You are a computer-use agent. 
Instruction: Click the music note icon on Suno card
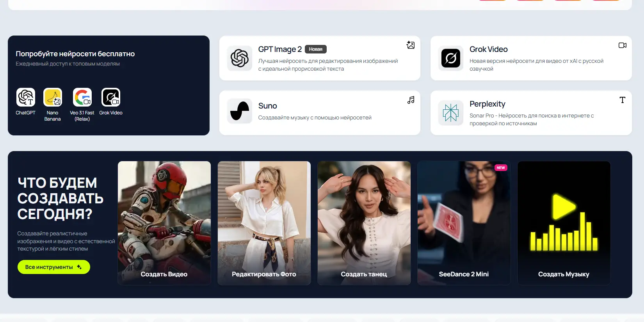coord(411,100)
